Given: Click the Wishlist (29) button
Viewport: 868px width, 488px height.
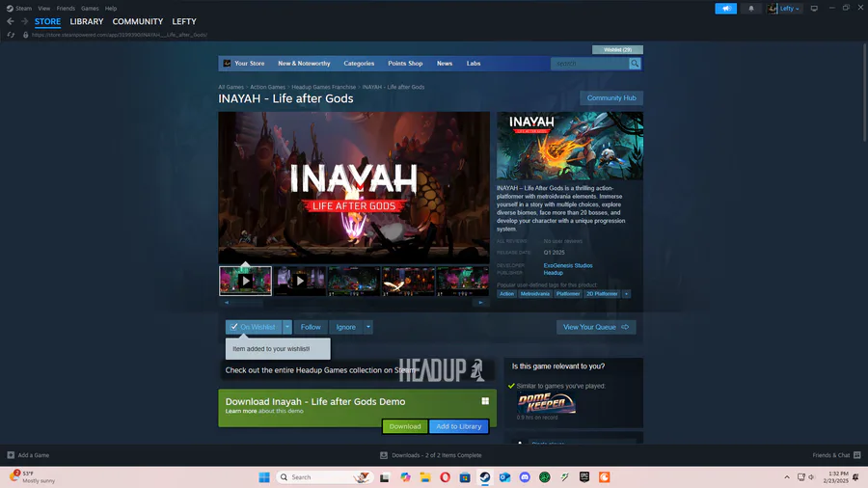Looking at the screenshot, I should coord(617,50).
